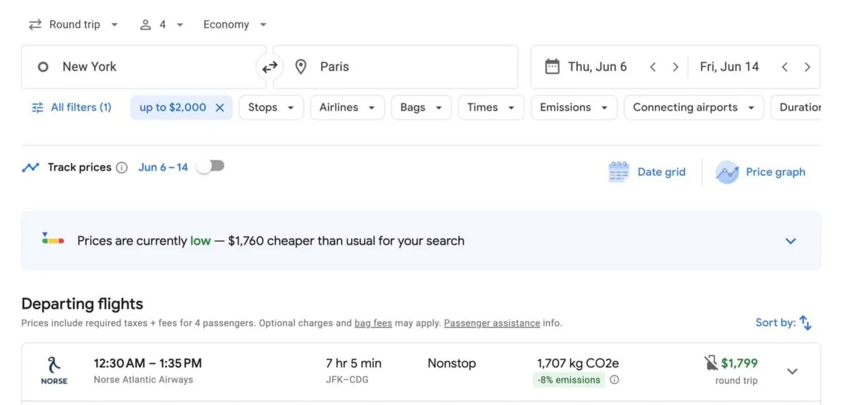Viewport: 868px width, 405px height.
Task: Remove the up to $2,000 price filter
Action: [x=220, y=108]
